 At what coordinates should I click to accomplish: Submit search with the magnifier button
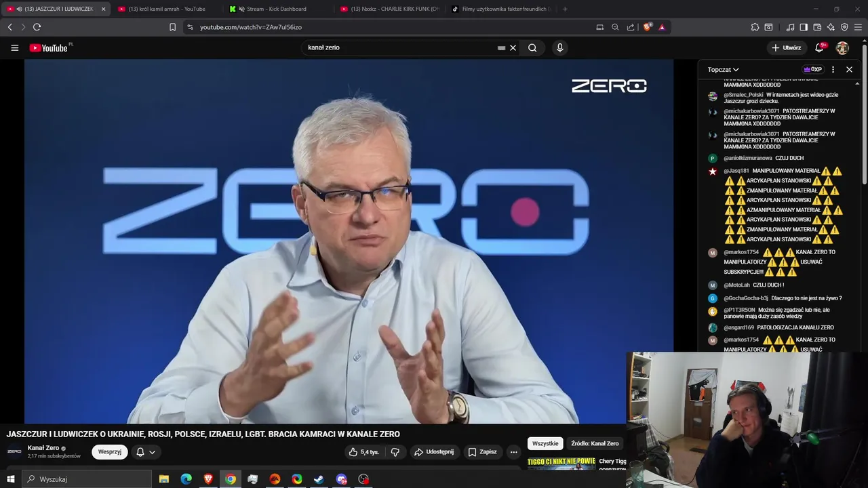click(x=532, y=48)
